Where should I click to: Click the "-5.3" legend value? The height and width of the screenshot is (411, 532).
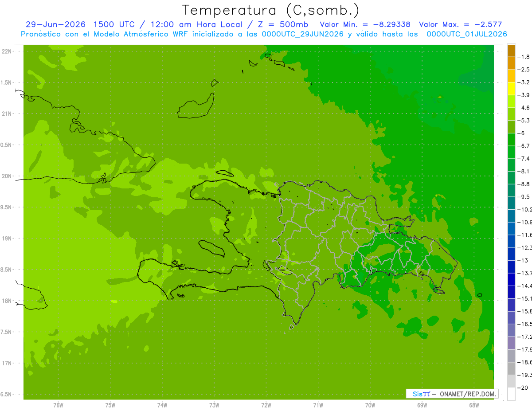click(524, 121)
